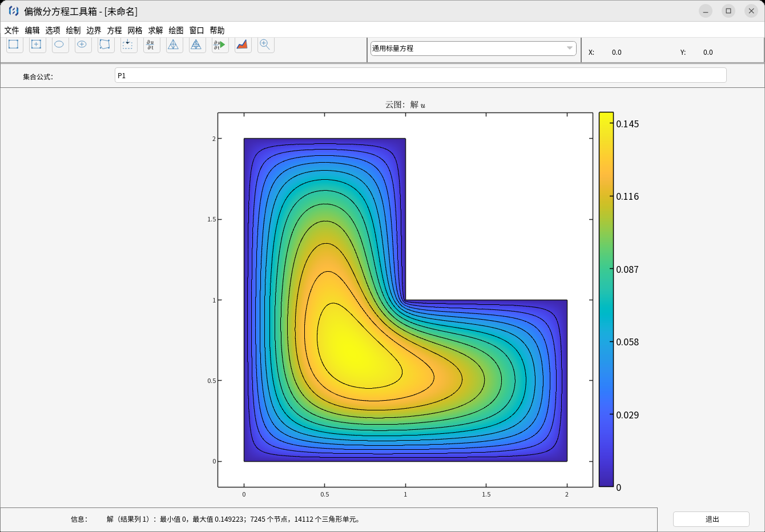The width and height of the screenshot is (765, 532).
Task: Click the solve PDE green arrow icon
Action: click(x=220, y=45)
